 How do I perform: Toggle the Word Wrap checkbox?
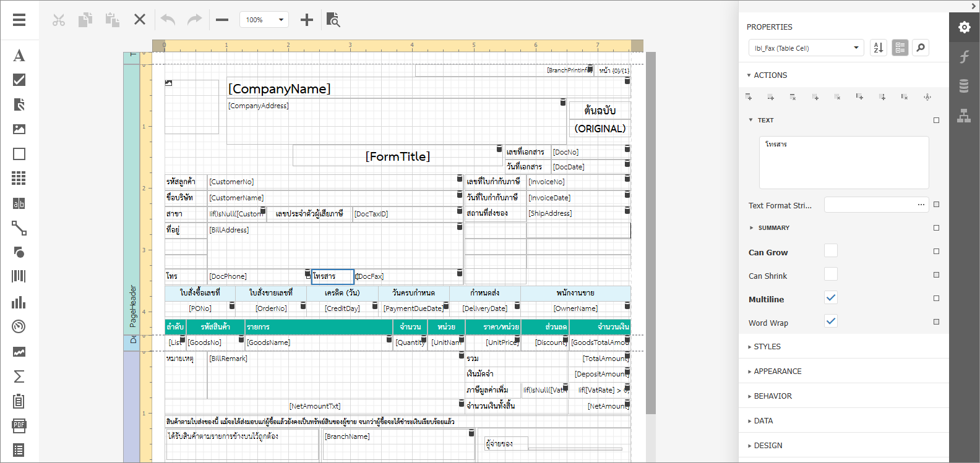(830, 321)
